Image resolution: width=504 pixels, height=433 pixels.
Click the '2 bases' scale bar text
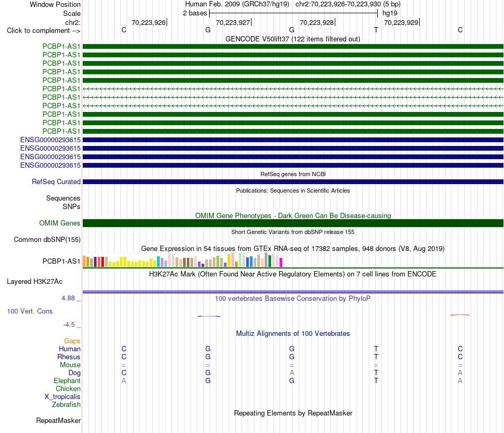[x=195, y=13]
